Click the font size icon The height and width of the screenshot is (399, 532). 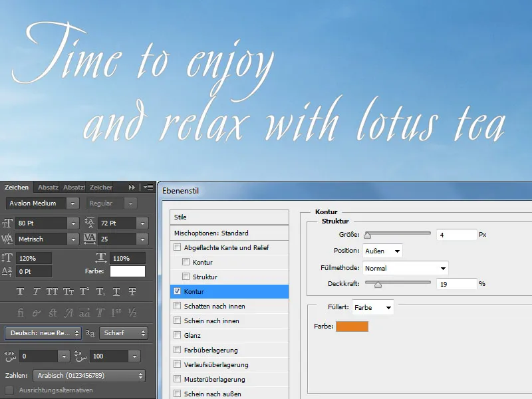pyautogui.click(x=7, y=223)
